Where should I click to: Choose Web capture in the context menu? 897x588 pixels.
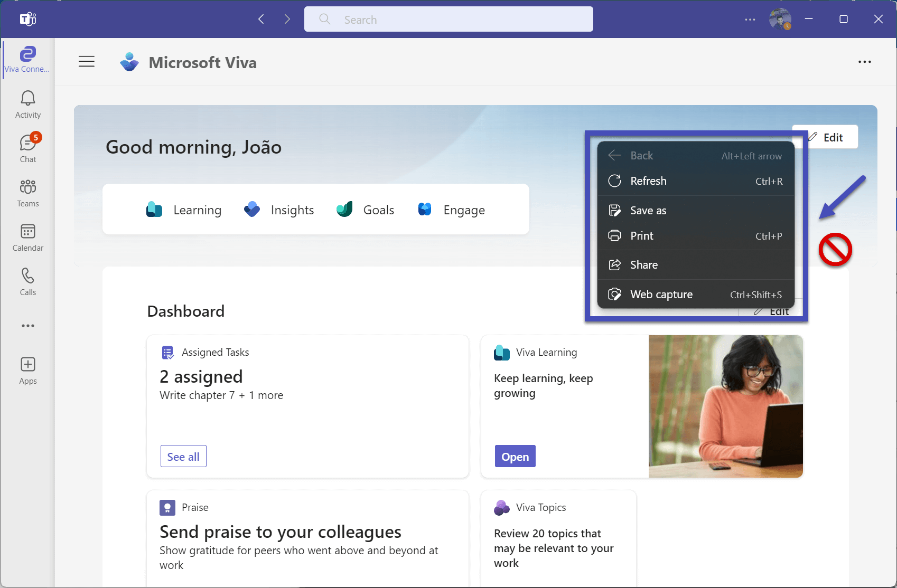click(661, 294)
